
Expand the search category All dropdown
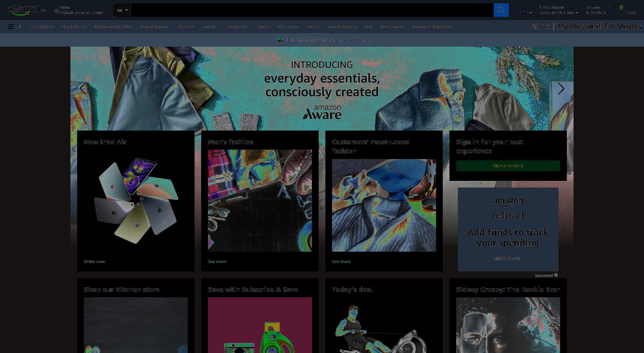[122, 10]
